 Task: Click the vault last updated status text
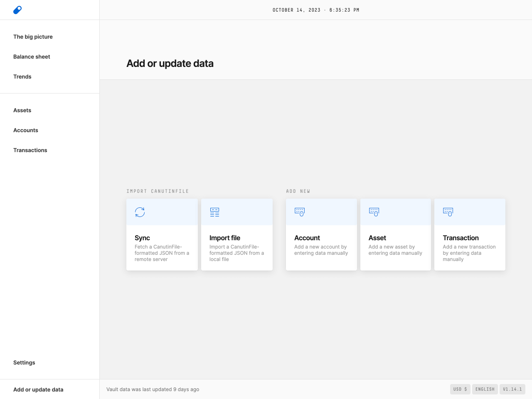coord(153,389)
